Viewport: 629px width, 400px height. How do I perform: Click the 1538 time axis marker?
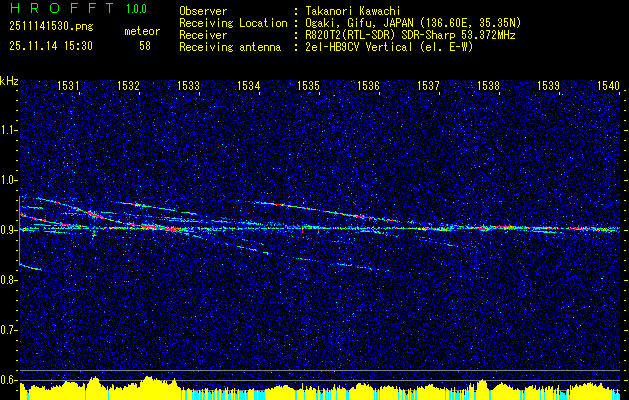[x=488, y=85]
